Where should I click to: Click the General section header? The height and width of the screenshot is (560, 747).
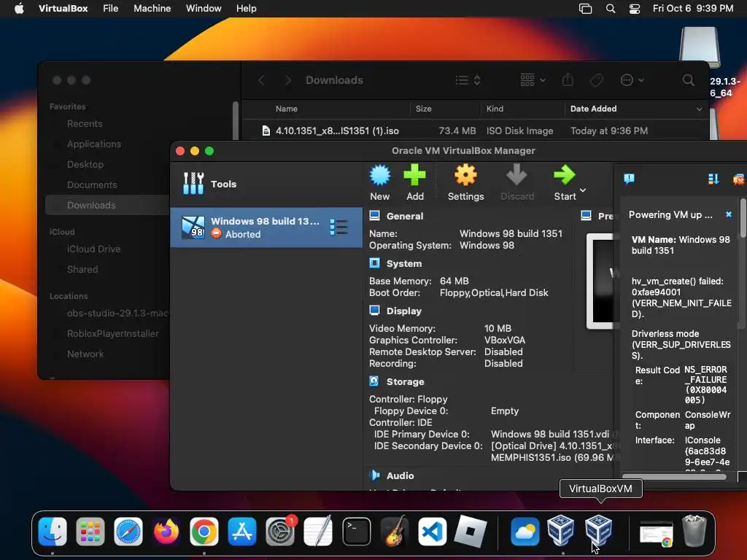click(x=404, y=216)
